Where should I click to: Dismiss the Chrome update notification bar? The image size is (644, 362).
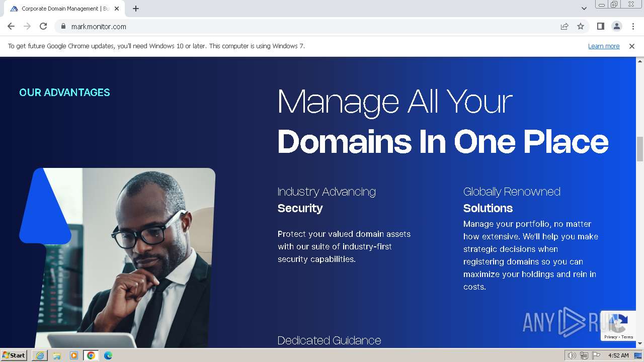tap(632, 46)
